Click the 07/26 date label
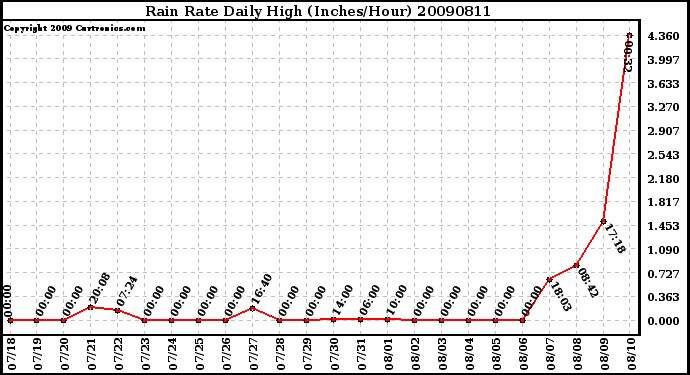Image resolution: width=690 pixels, height=375 pixels. [227, 354]
